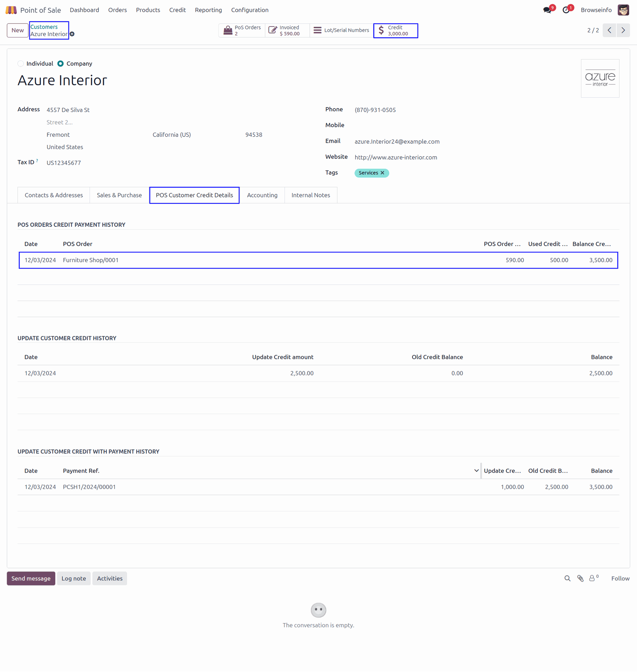Open the PoS Orders smart button
The image size is (637, 672).
(x=242, y=30)
